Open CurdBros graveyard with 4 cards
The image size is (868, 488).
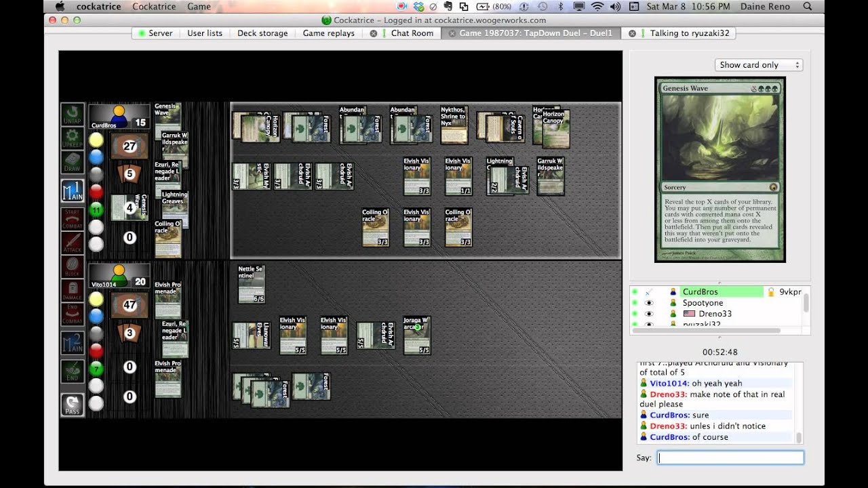click(x=130, y=207)
